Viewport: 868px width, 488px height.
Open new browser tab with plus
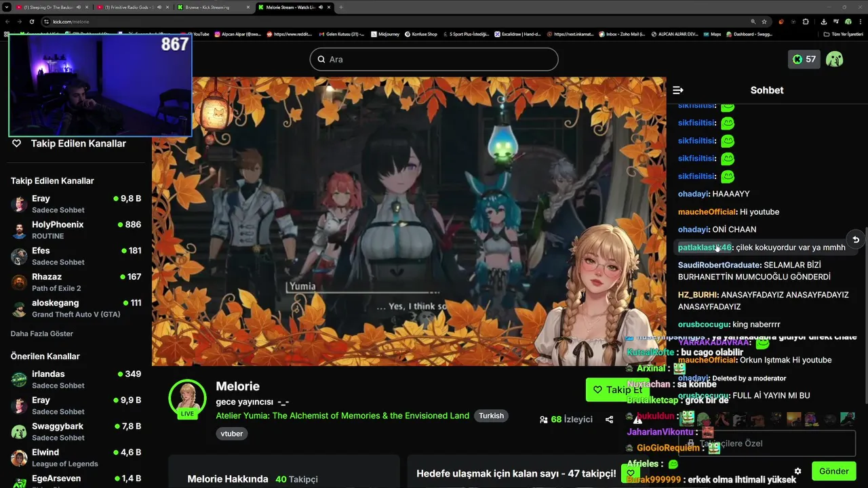tap(341, 7)
